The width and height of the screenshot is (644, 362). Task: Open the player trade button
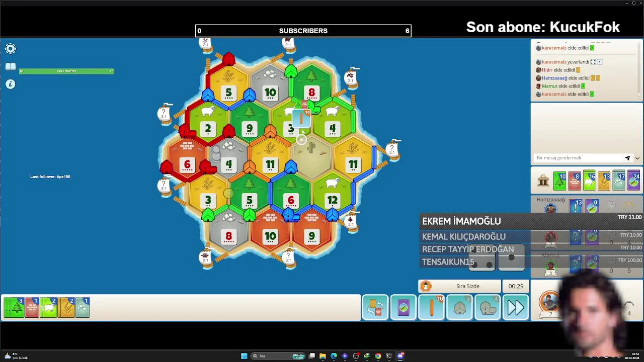[x=375, y=307]
